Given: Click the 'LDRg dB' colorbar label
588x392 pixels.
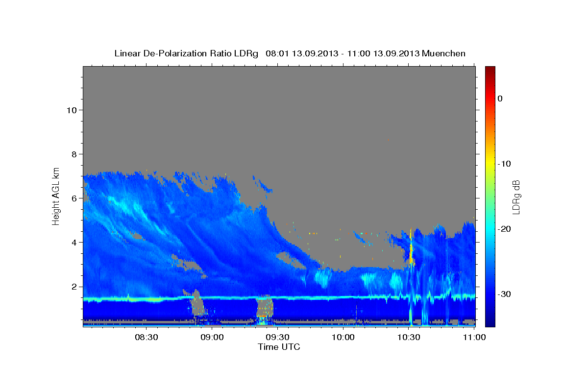Looking at the screenshot, I should click(x=515, y=197).
